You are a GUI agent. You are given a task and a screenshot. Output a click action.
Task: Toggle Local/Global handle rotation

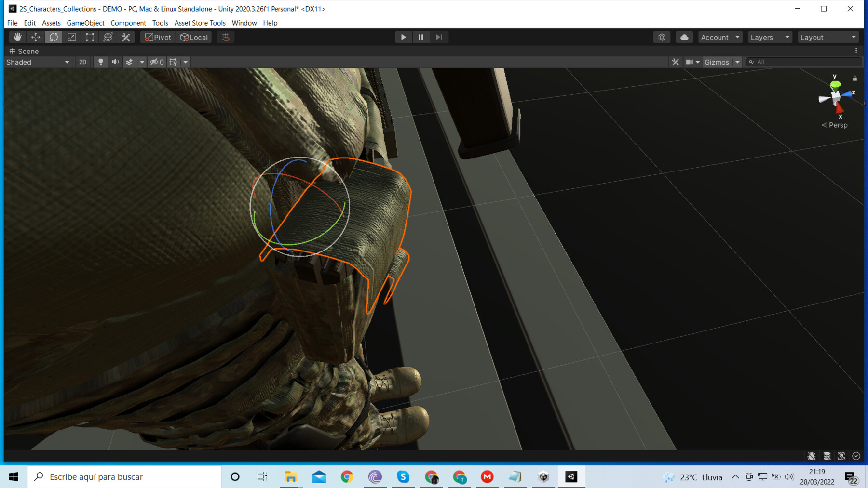(194, 37)
